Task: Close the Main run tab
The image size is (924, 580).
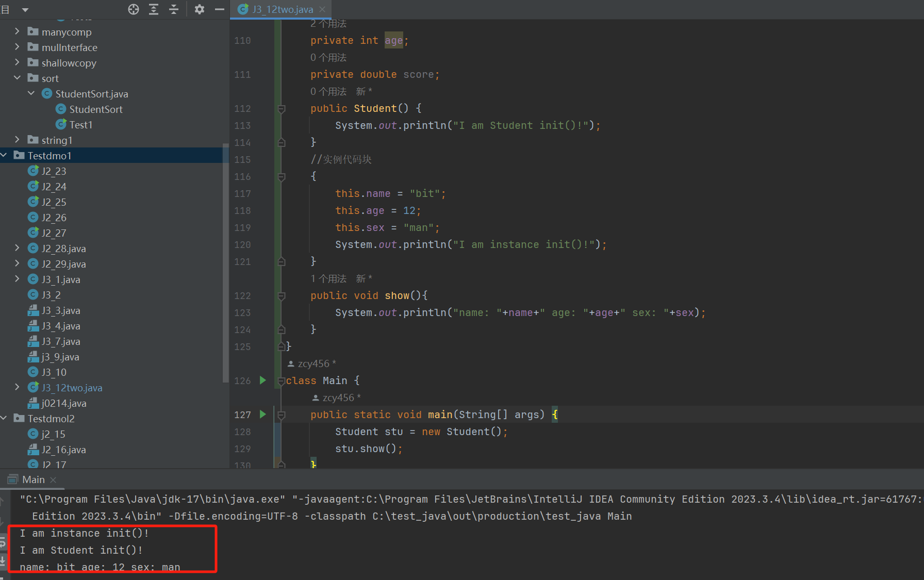Action: coord(53,479)
